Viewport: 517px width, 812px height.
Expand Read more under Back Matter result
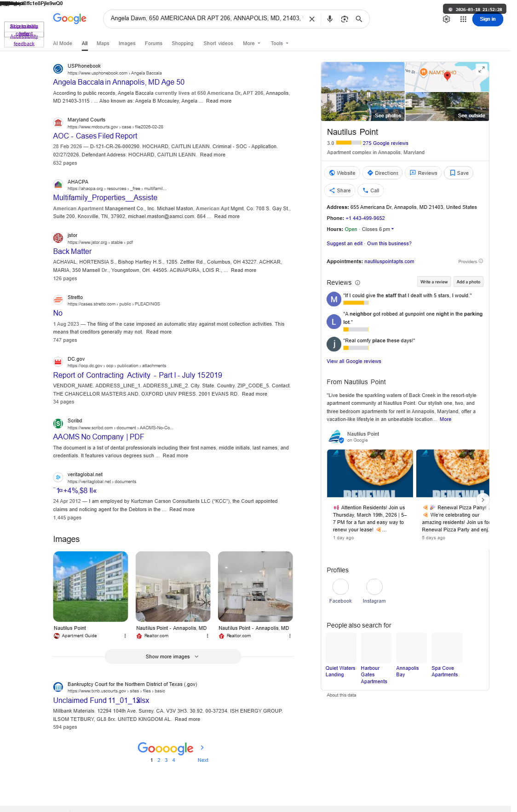(x=243, y=271)
